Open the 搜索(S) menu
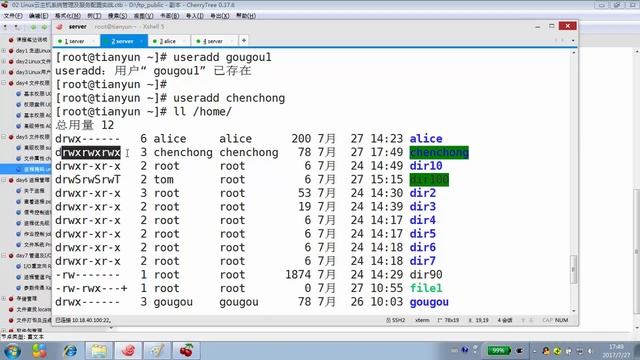This screenshot has width=640, height=360. [117, 16]
